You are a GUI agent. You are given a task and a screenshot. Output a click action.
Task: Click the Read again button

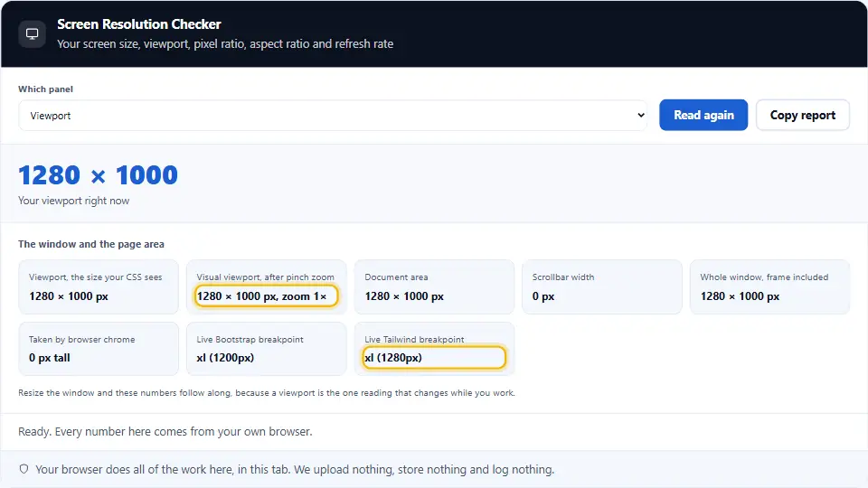703,115
